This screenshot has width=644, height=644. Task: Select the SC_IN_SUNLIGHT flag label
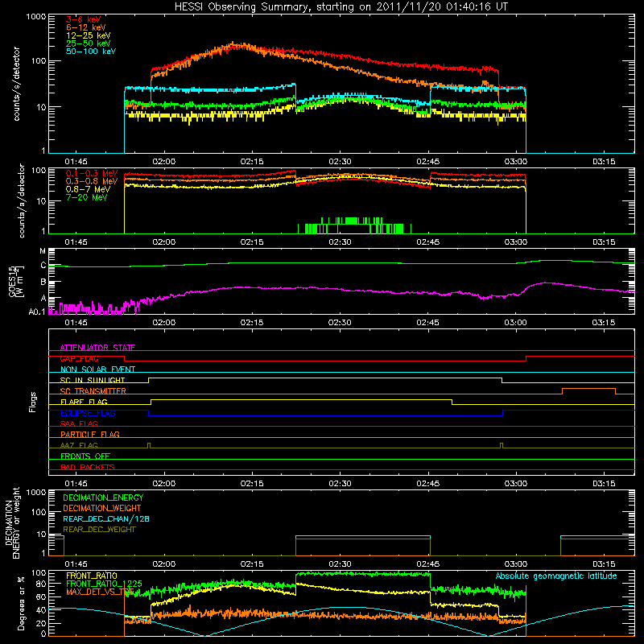93,380
